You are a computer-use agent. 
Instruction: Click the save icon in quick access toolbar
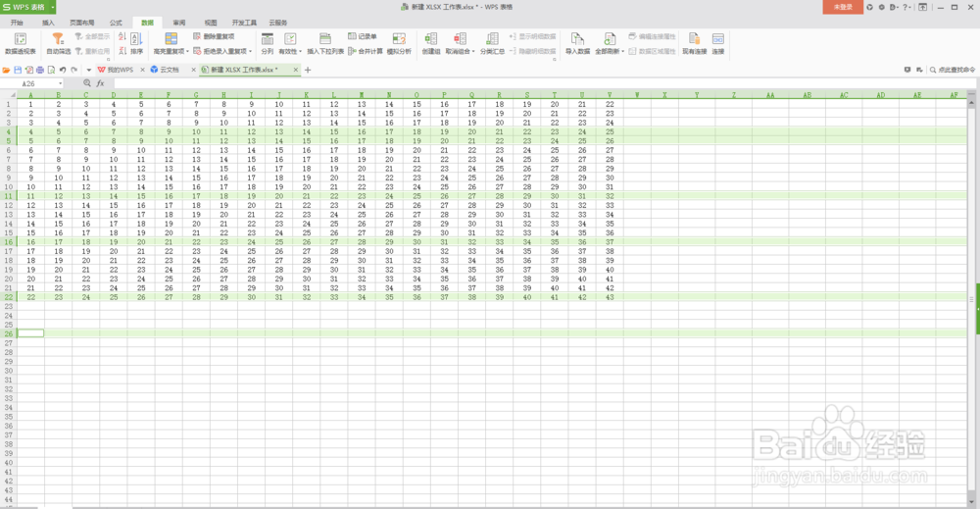tap(18, 70)
